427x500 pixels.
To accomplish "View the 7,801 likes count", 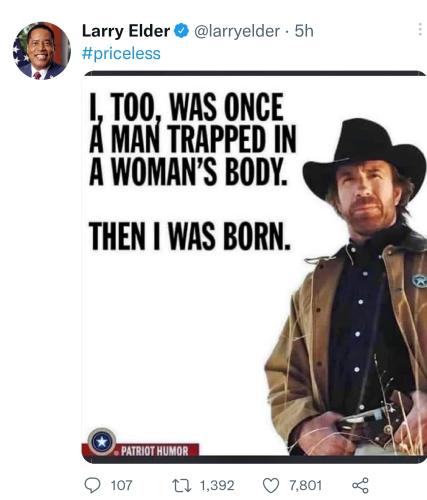I will (x=305, y=485).
